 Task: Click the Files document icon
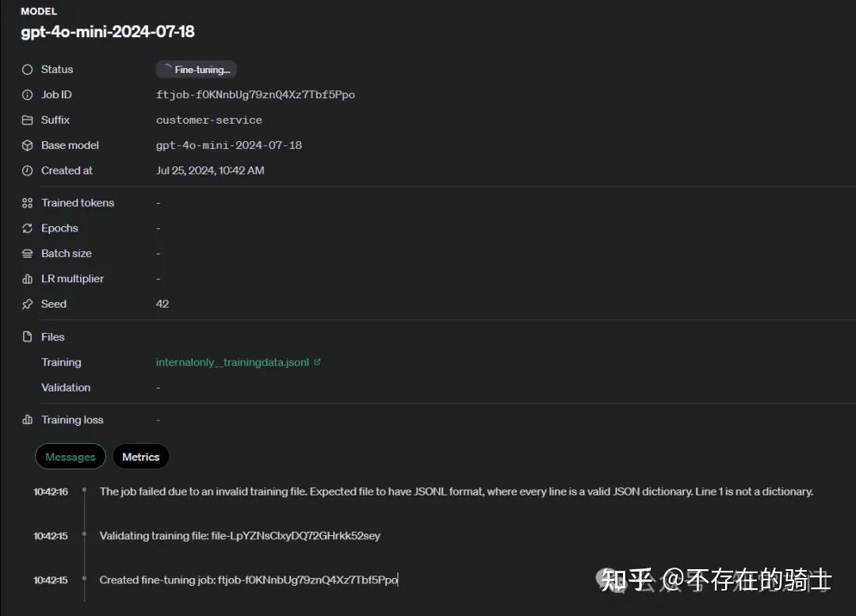27,336
